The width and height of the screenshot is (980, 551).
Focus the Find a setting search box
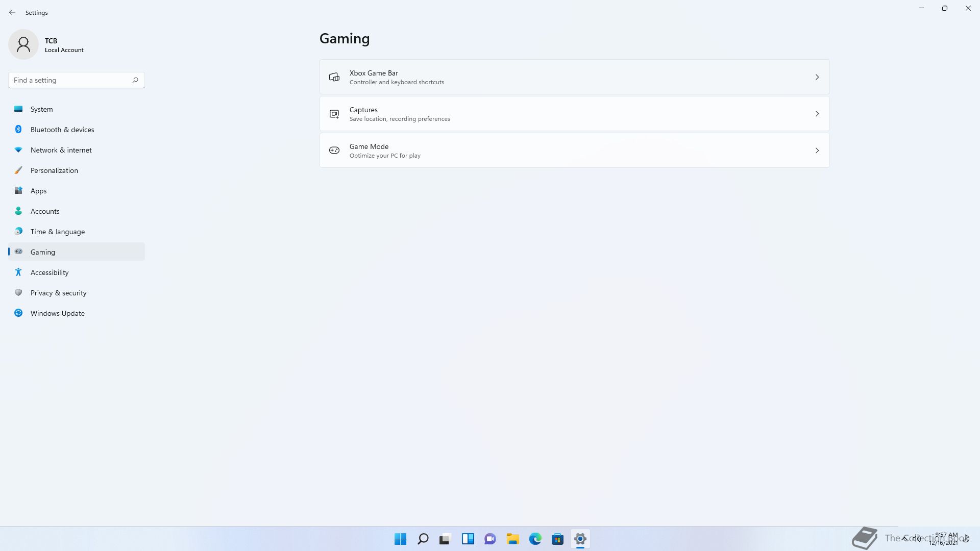69,80
